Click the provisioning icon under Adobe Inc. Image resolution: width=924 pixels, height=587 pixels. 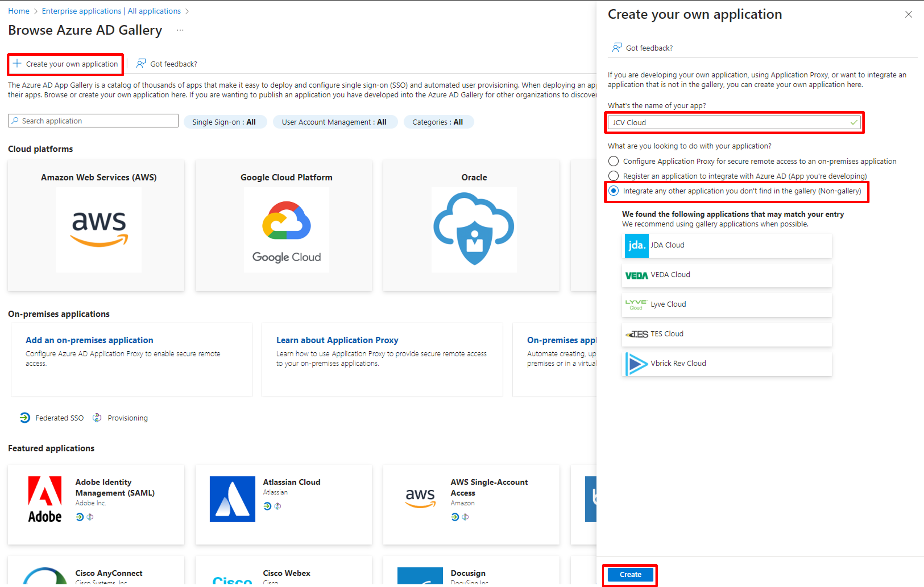pos(90,517)
